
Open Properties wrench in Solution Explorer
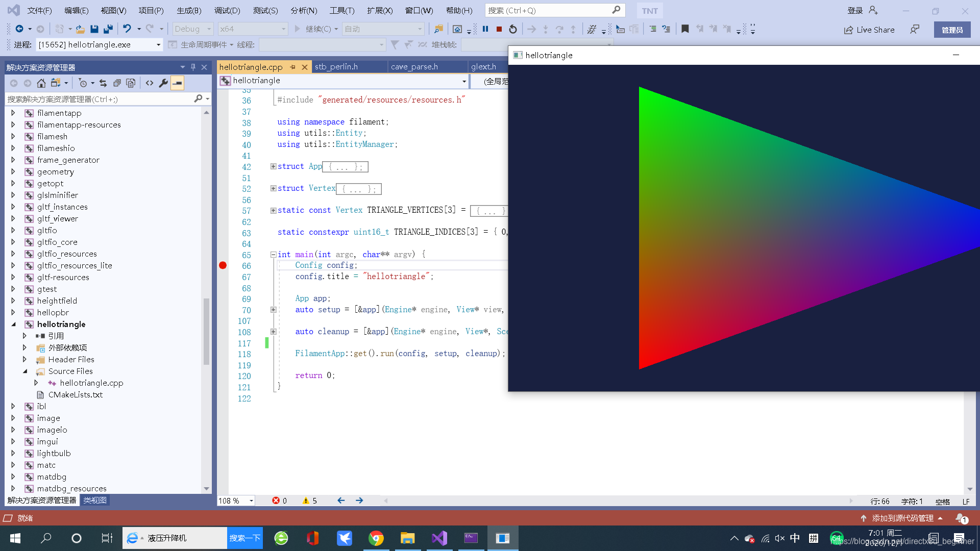[x=163, y=83]
